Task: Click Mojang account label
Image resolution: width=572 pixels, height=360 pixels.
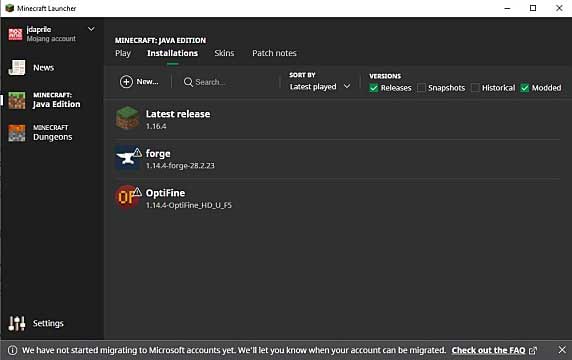Action: (51, 39)
